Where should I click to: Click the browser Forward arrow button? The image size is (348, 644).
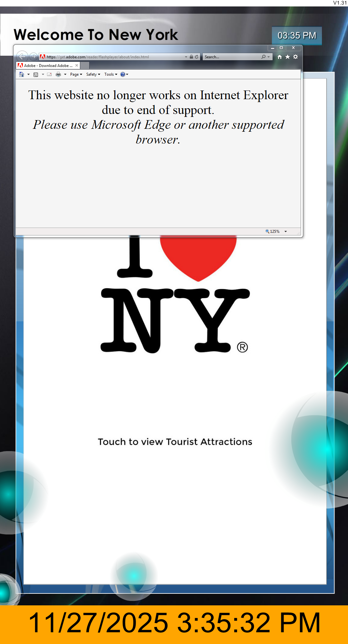point(33,57)
